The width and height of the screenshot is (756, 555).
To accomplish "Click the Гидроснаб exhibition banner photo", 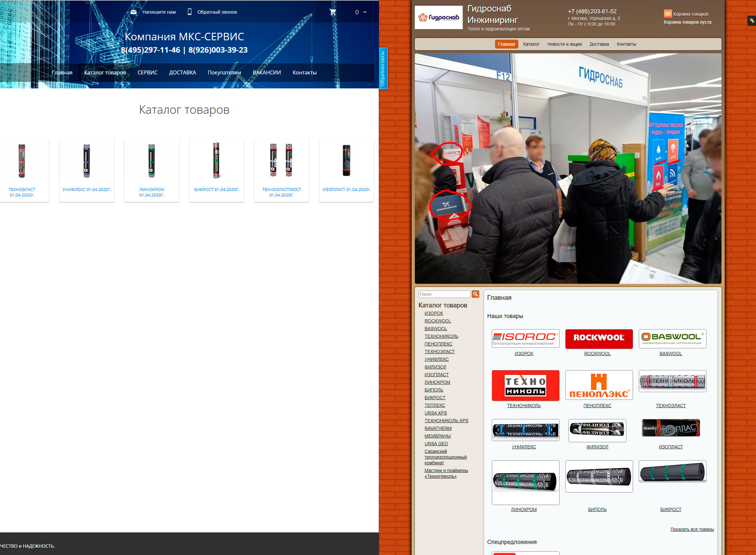I will pyautogui.click(x=568, y=169).
